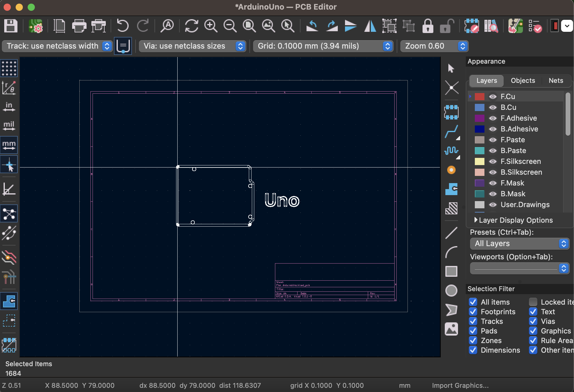
Task: Open Board Setup icon
Action: pyautogui.click(x=36, y=26)
